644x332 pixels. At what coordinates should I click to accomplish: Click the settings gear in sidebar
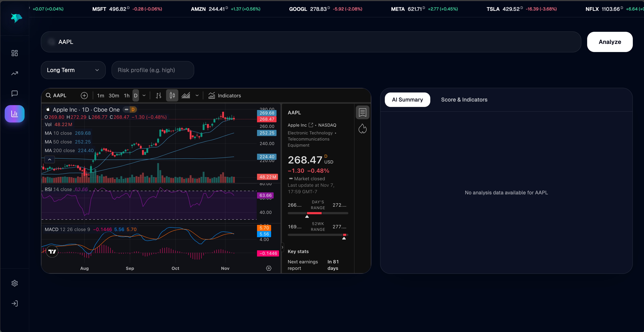pyautogui.click(x=14, y=283)
